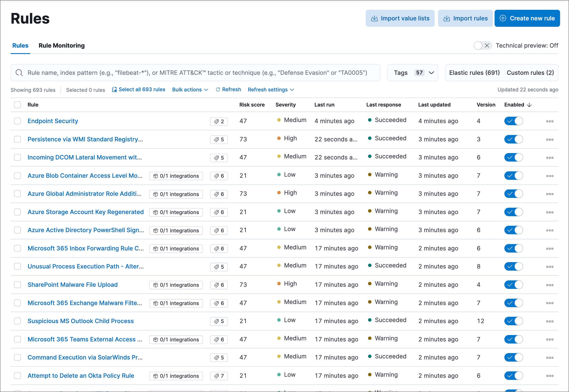
Task: Open the Tags dropdown
Action: (x=413, y=73)
